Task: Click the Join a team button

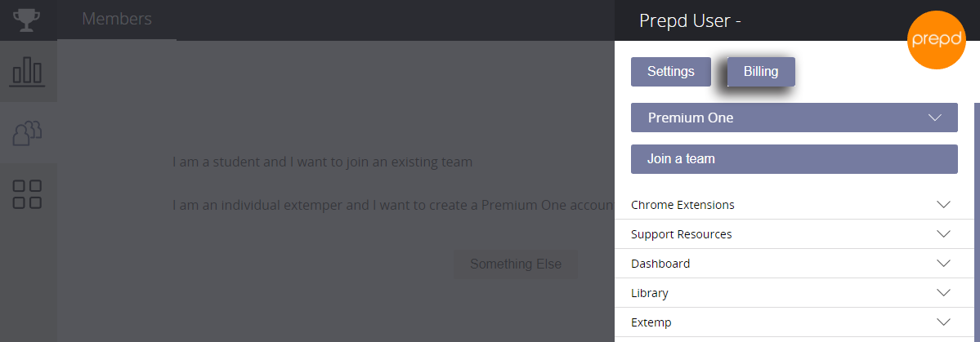Action: click(x=794, y=159)
